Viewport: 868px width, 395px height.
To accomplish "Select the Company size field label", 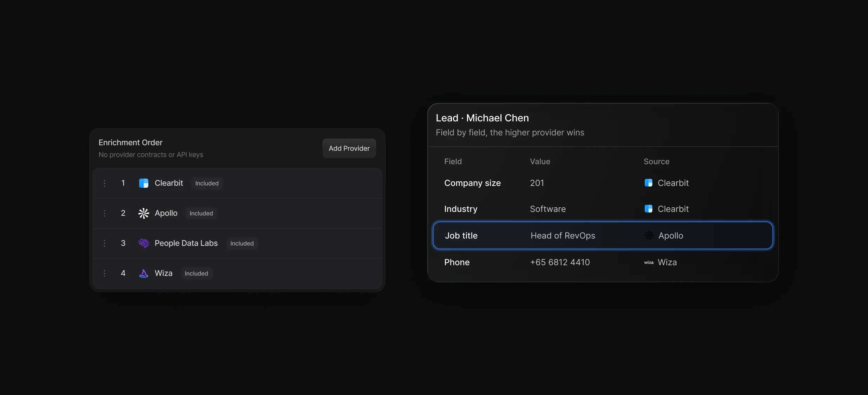I will pos(472,183).
